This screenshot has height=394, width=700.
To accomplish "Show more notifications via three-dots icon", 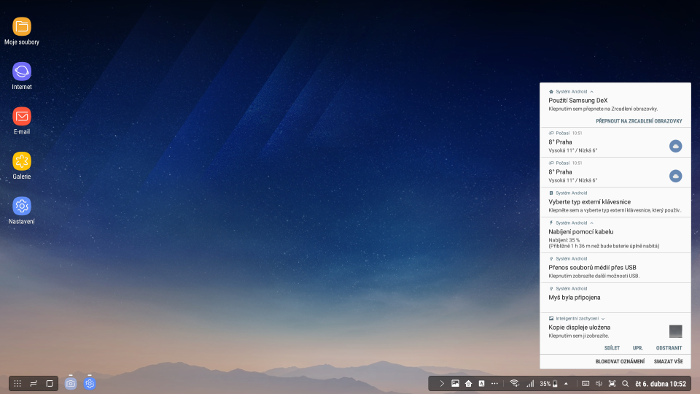I will pyautogui.click(x=495, y=383).
